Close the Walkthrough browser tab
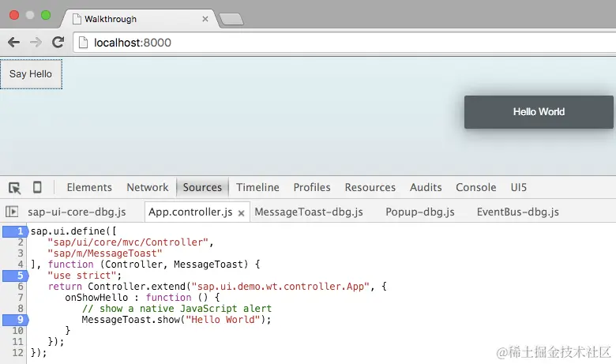 205,19
